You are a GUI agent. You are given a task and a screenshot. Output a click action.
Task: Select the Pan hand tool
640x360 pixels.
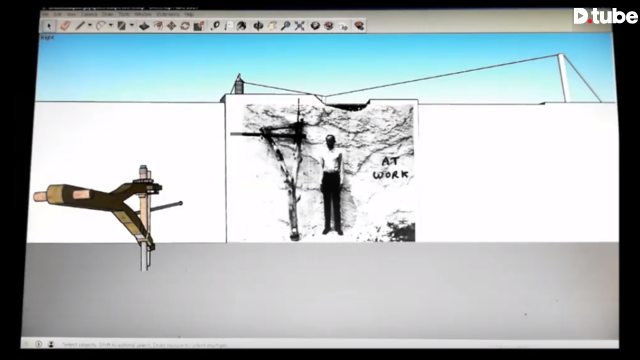pyautogui.click(x=272, y=26)
